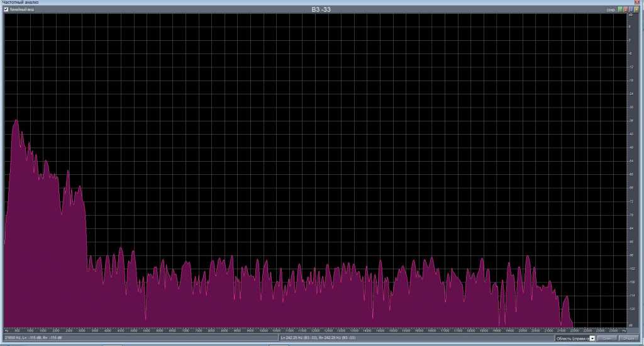
Task: Toggle the Линейный вид checkbox
Action: [6, 9]
